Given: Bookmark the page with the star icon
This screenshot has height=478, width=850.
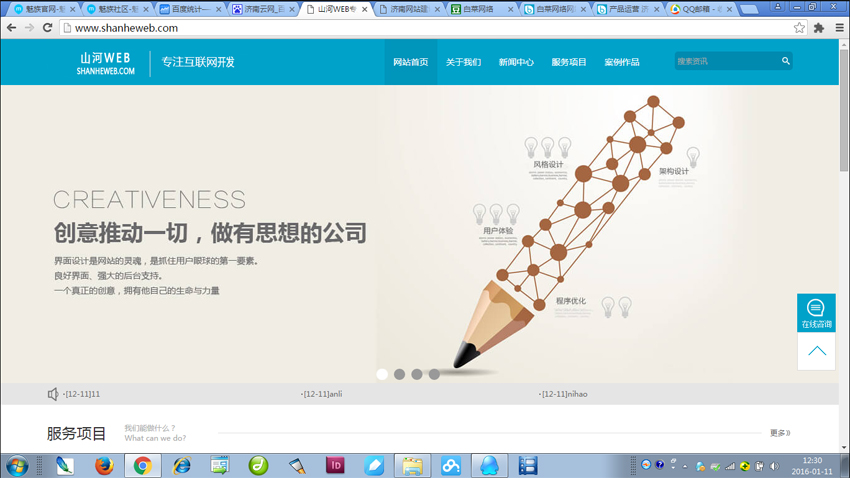Looking at the screenshot, I should pos(799,28).
